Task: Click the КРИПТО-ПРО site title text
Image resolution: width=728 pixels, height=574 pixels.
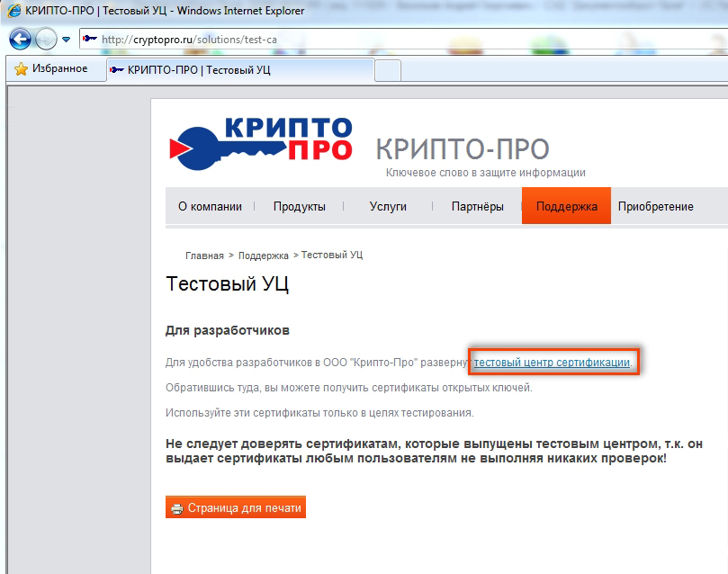Action: tap(463, 149)
